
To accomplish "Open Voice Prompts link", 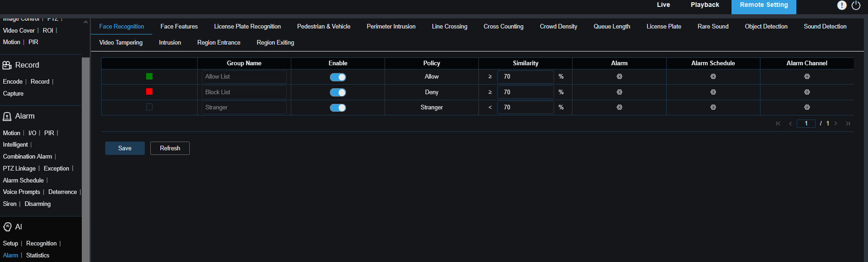I will [x=22, y=192].
